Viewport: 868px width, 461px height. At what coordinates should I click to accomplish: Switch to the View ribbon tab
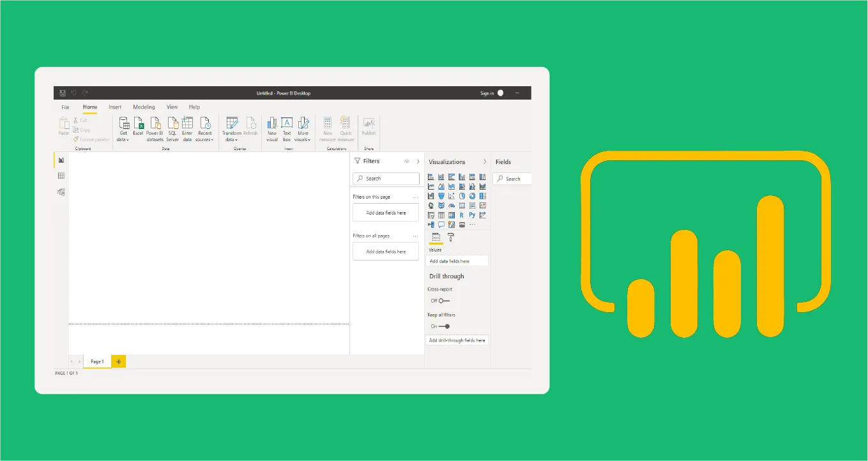pyautogui.click(x=172, y=107)
